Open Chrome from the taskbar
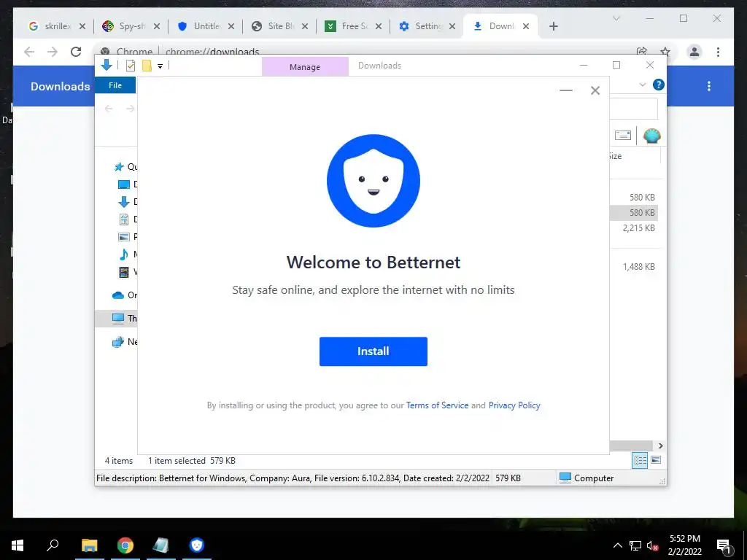747x560 pixels. point(125,545)
